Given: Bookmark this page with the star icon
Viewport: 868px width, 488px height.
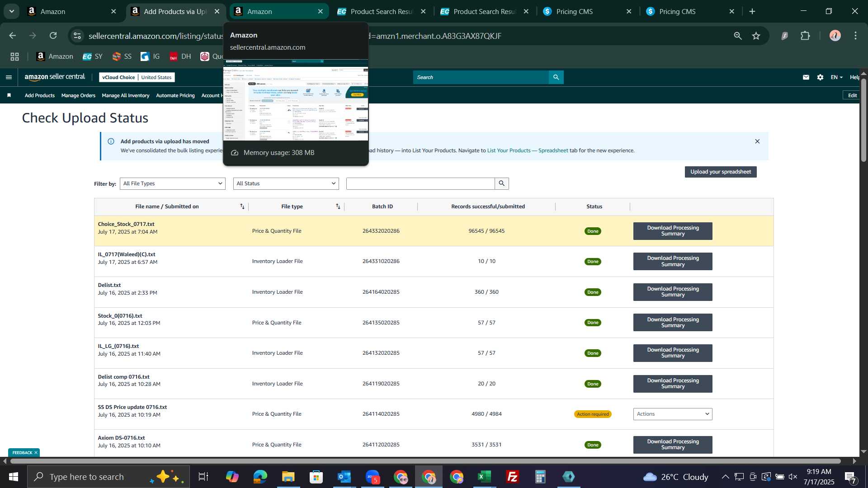Looking at the screenshot, I should 756,36.
